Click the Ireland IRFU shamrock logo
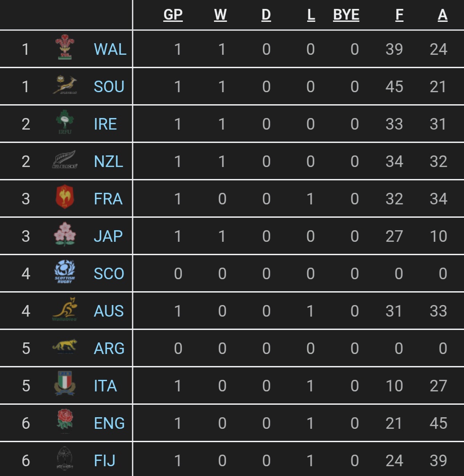This screenshot has height=476, width=464. click(x=65, y=122)
